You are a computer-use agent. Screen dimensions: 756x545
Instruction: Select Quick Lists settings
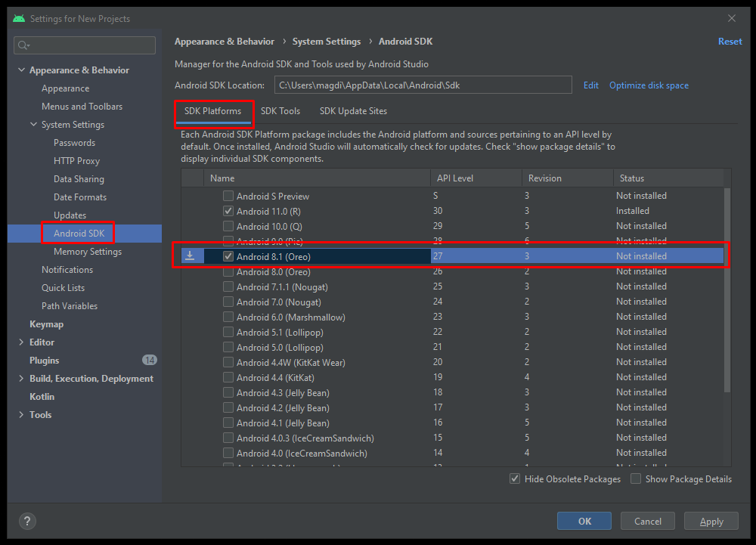pyautogui.click(x=64, y=288)
